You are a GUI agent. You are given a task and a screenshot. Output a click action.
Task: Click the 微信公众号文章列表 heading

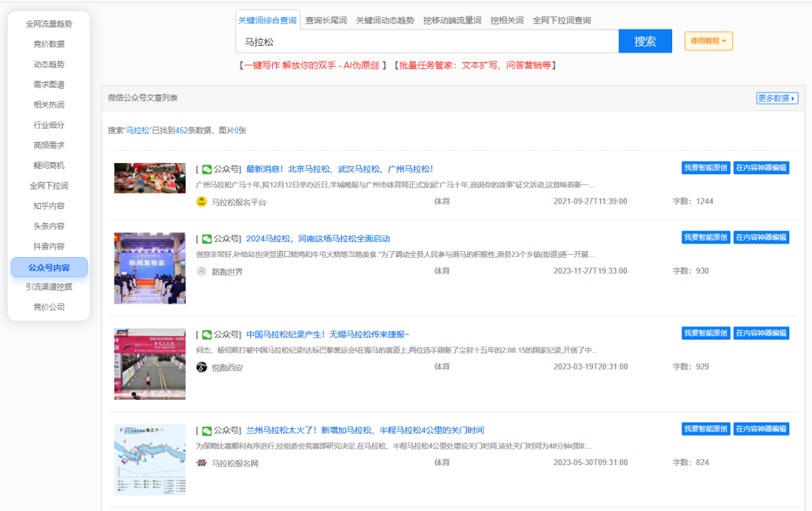tap(143, 98)
